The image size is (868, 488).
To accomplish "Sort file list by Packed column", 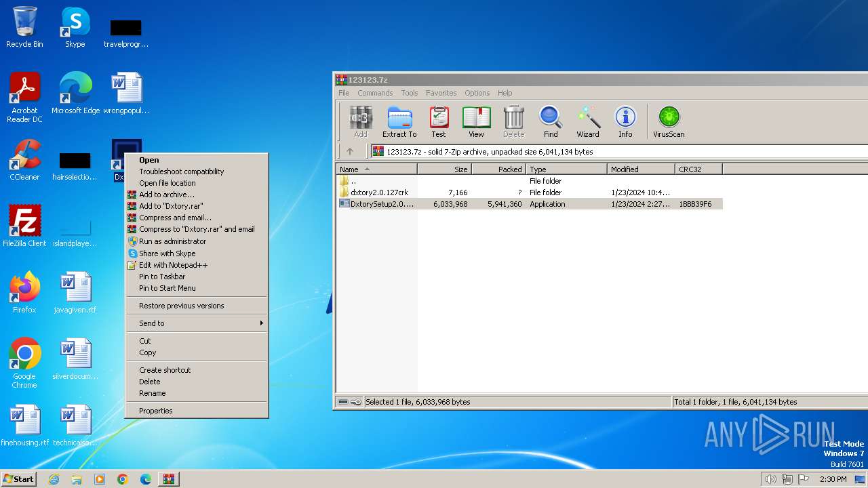I will (x=498, y=169).
